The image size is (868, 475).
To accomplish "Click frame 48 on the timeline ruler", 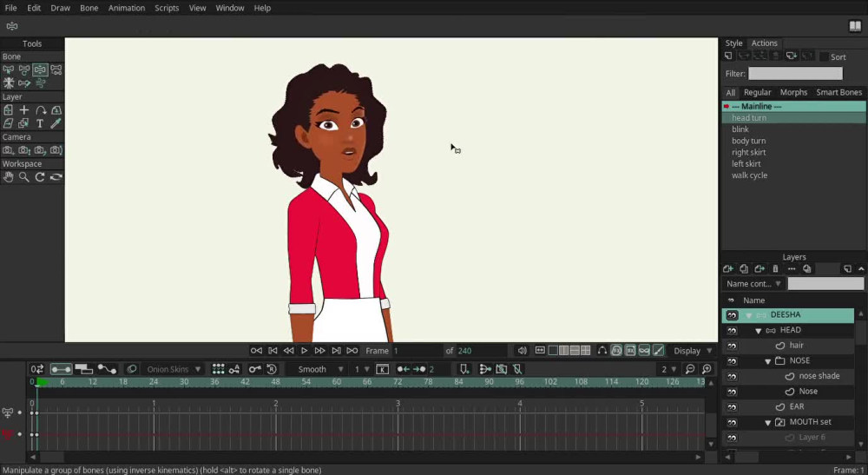I will tap(275, 381).
